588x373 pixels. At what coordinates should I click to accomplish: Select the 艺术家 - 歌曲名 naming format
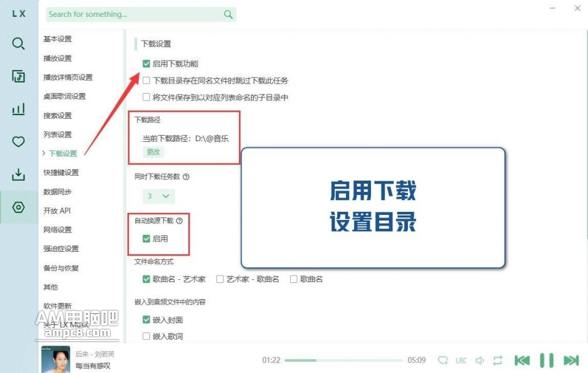tap(220, 279)
